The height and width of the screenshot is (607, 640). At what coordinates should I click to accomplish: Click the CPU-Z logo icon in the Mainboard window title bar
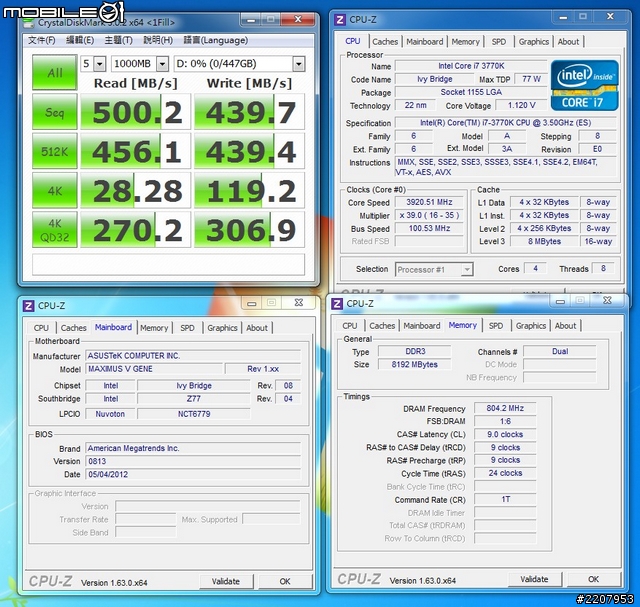pyautogui.click(x=28, y=306)
